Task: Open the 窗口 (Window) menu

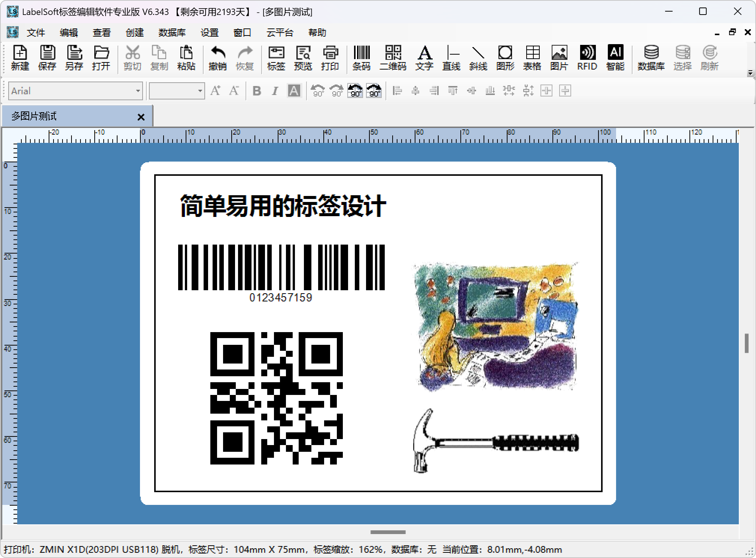Action: click(x=243, y=33)
